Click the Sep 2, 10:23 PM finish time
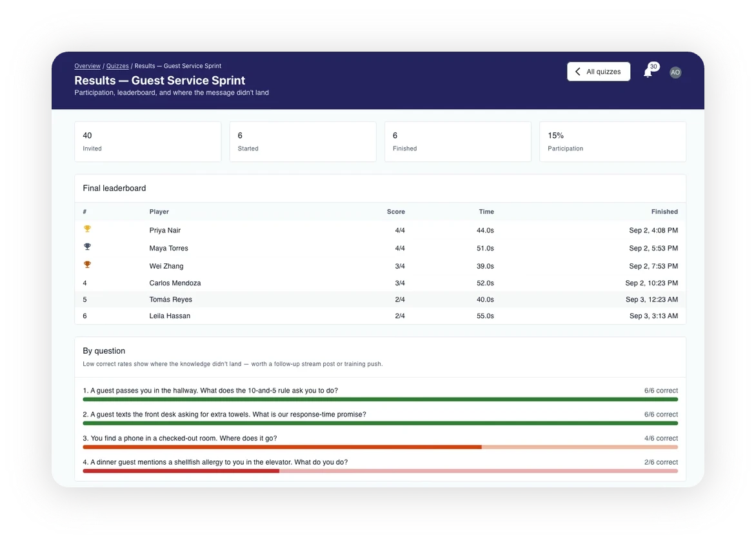Screen dimensions: 756x539 (652, 283)
